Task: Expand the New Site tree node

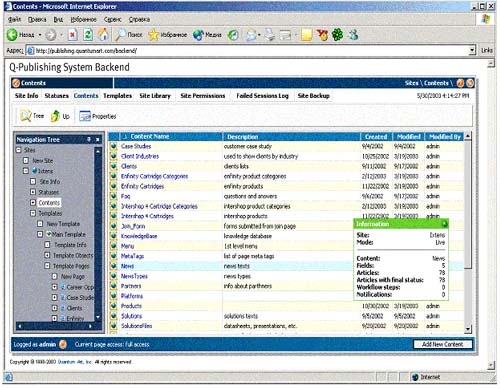Action: 26,161
